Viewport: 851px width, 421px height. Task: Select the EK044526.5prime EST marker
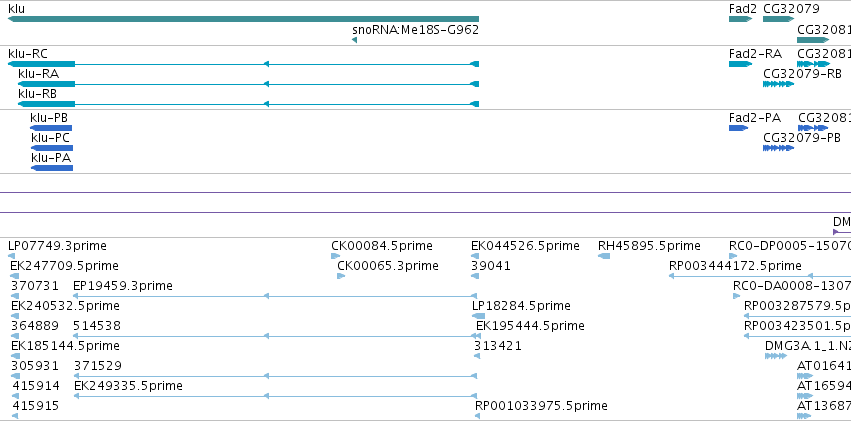(x=475, y=256)
